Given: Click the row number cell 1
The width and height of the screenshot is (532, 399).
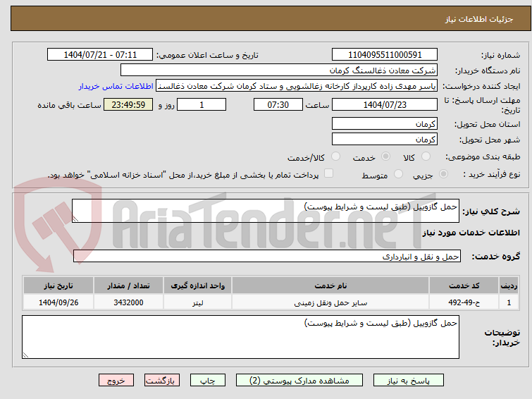Looking at the screenshot, I should [509, 302].
